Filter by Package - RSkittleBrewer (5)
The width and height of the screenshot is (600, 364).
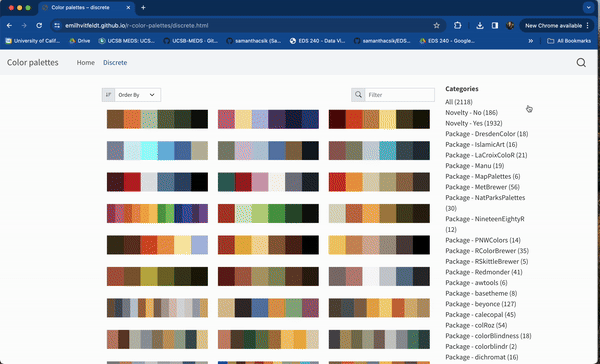pyautogui.click(x=486, y=261)
